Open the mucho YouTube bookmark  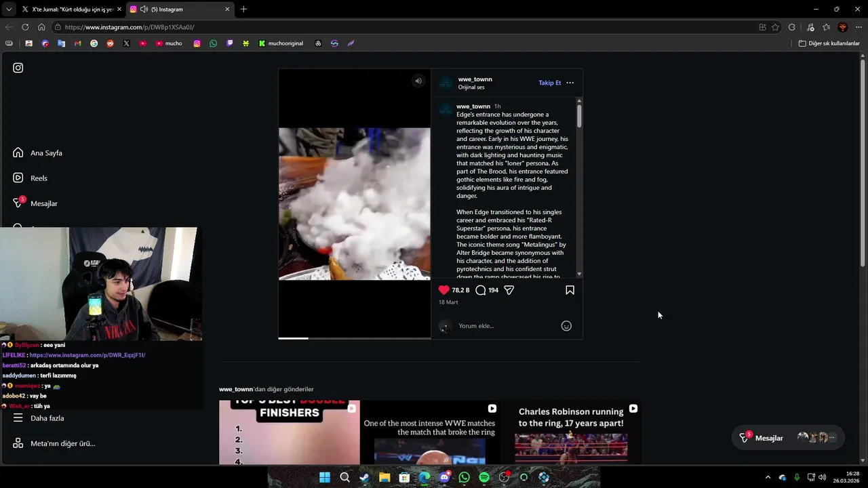click(169, 43)
